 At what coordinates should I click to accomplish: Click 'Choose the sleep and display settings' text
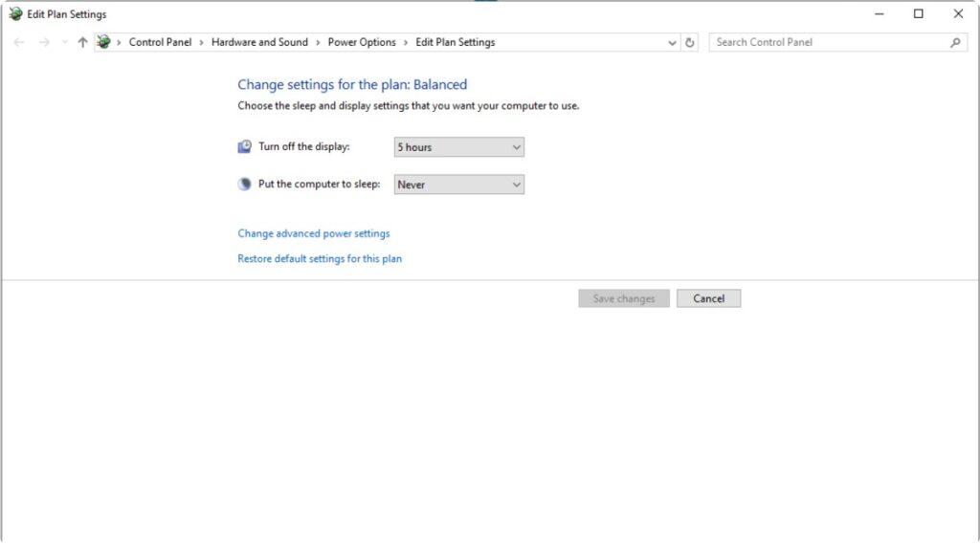pyautogui.click(x=408, y=105)
